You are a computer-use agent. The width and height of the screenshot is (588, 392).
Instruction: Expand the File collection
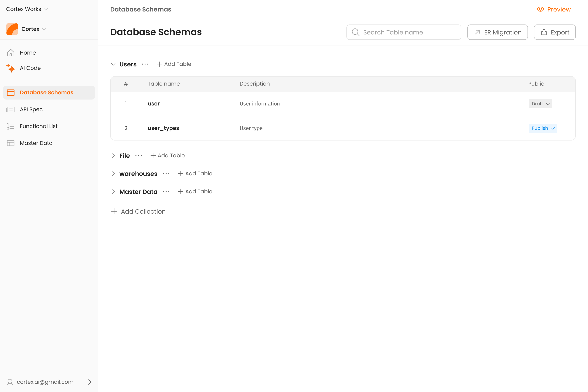113,156
